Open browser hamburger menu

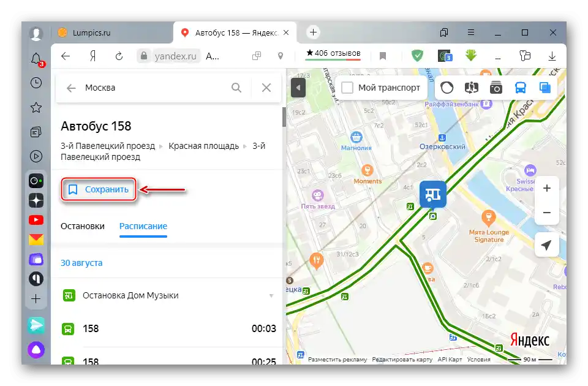pos(471,32)
